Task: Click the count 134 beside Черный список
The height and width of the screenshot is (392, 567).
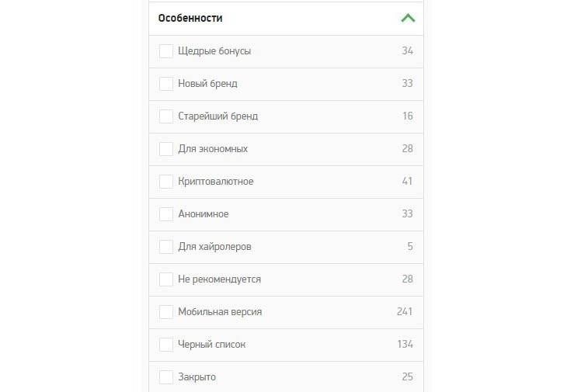Action: tap(405, 344)
